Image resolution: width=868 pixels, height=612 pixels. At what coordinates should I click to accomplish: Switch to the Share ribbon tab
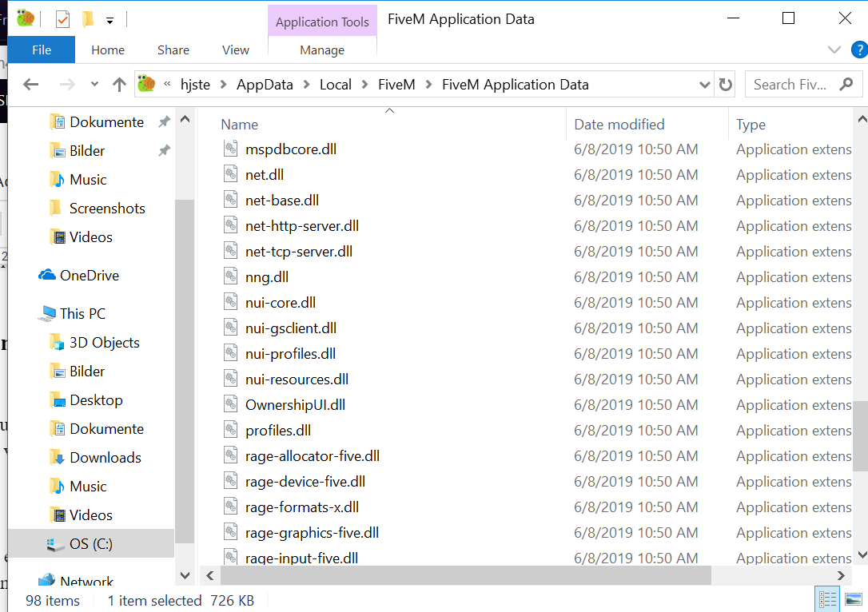point(173,50)
